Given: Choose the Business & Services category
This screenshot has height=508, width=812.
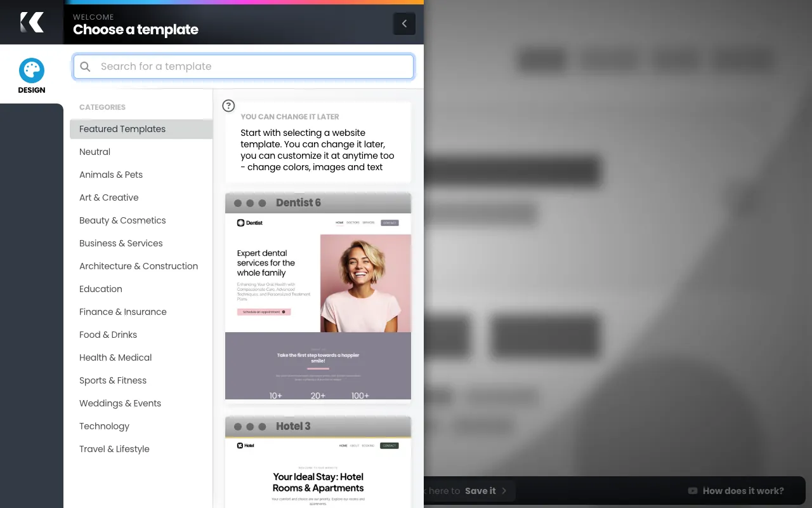Looking at the screenshot, I should pos(141,243).
